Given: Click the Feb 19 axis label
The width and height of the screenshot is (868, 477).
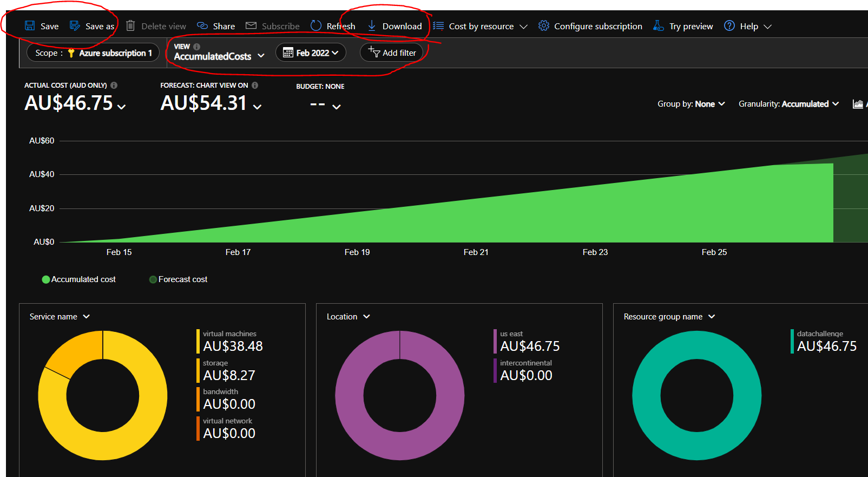Looking at the screenshot, I should point(357,252).
